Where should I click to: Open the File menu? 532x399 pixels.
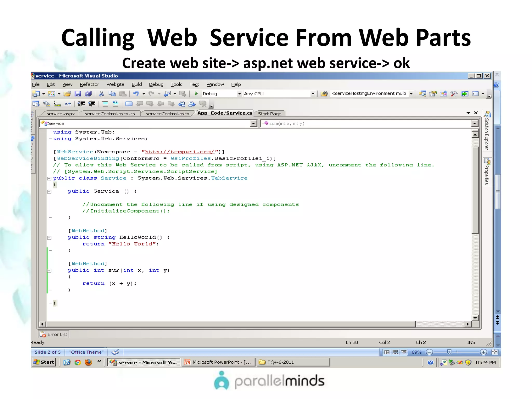point(36,84)
